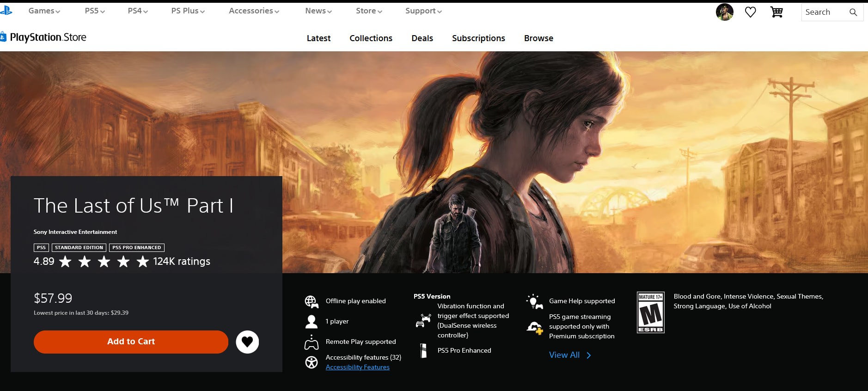The height and width of the screenshot is (391, 868).
Task: Click The Last of Us Part I title
Action: coord(134,206)
